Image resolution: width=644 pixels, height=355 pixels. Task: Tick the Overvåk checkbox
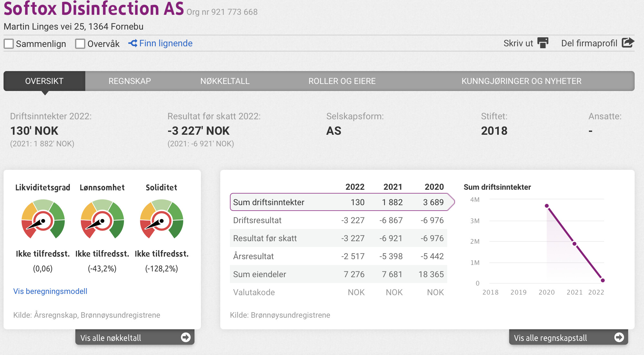[80, 44]
